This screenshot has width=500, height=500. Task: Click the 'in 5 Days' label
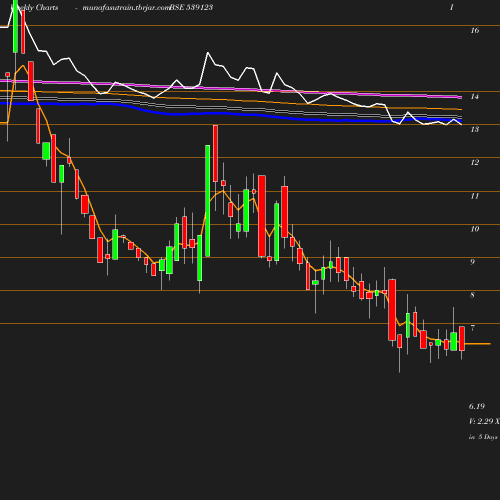pyautogui.click(x=483, y=437)
